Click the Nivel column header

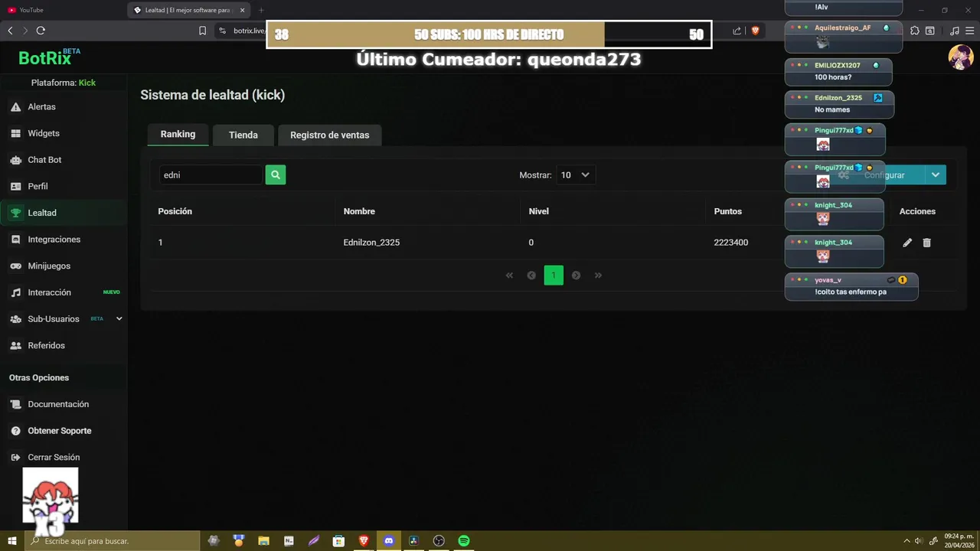(x=539, y=211)
